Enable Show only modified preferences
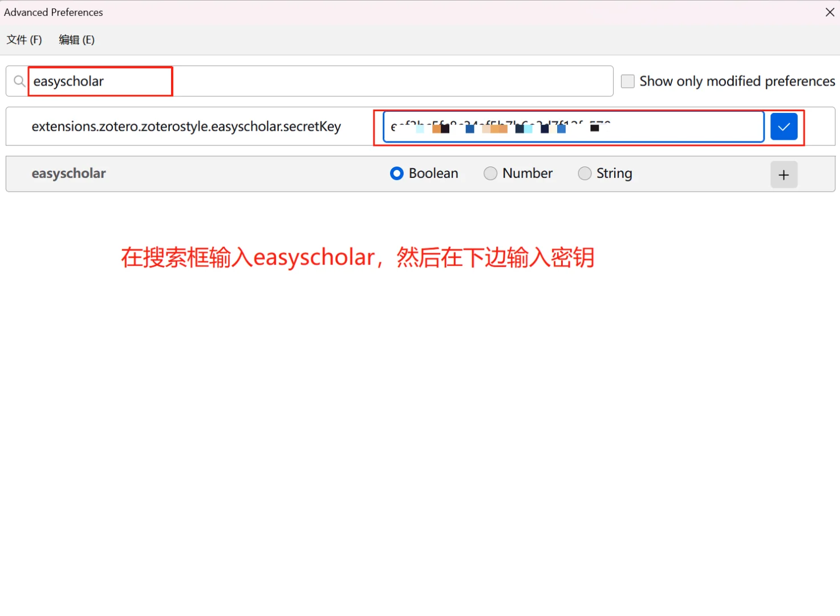The height and width of the screenshot is (616, 840). pyautogui.click(x=627, y=81)
